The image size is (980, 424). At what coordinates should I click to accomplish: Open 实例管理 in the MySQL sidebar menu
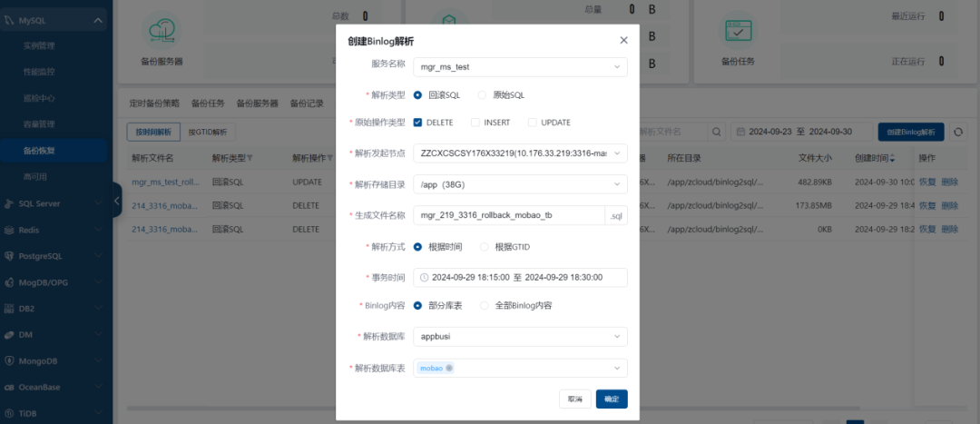39,45
